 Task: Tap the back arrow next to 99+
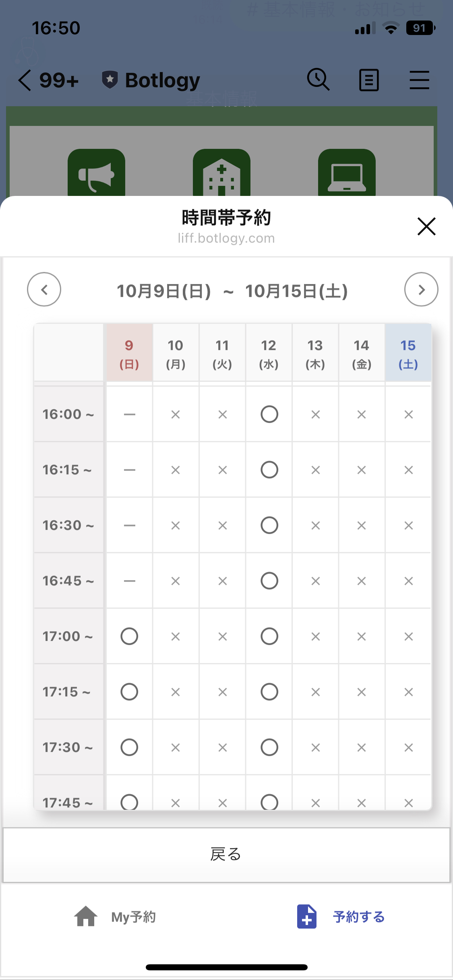[x=25, y=80]
